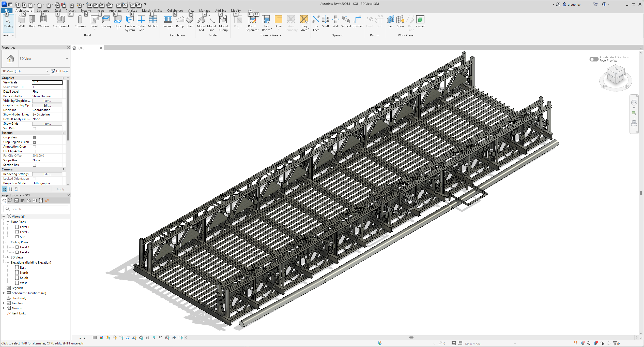Click the Edit Type button

[59, 71]
